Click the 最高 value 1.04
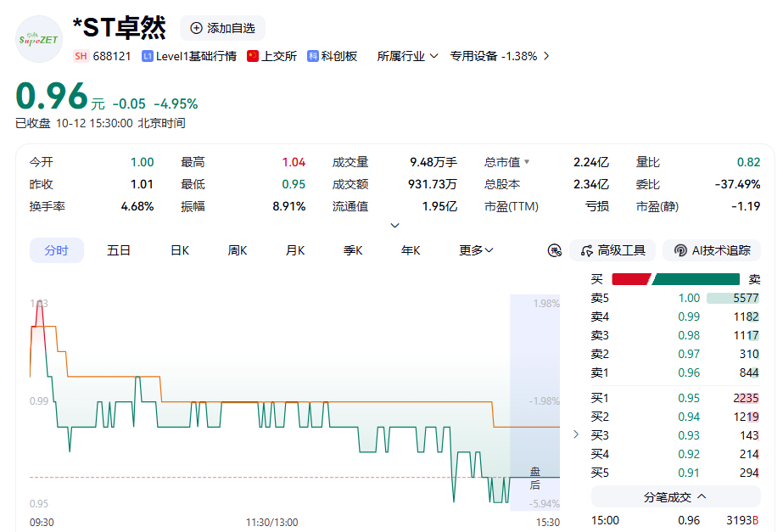 point(294,162)
